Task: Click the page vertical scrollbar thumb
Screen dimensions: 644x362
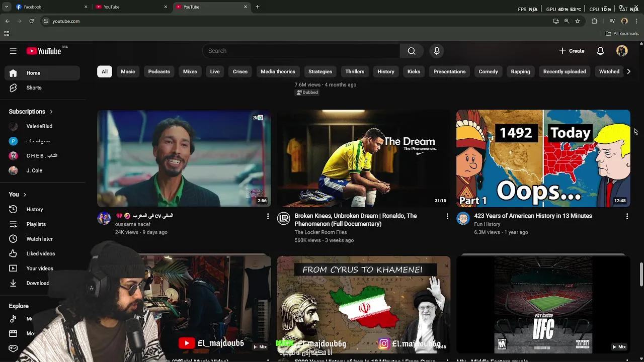Action: click(x=641, y=275)
